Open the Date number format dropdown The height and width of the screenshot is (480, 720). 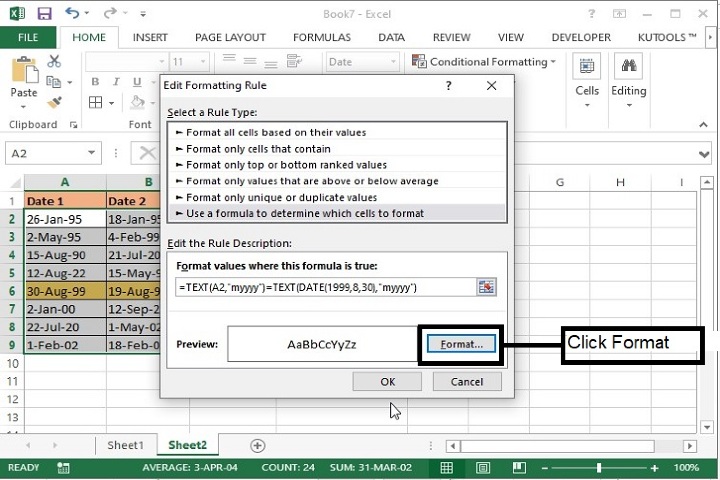point(393,62)
